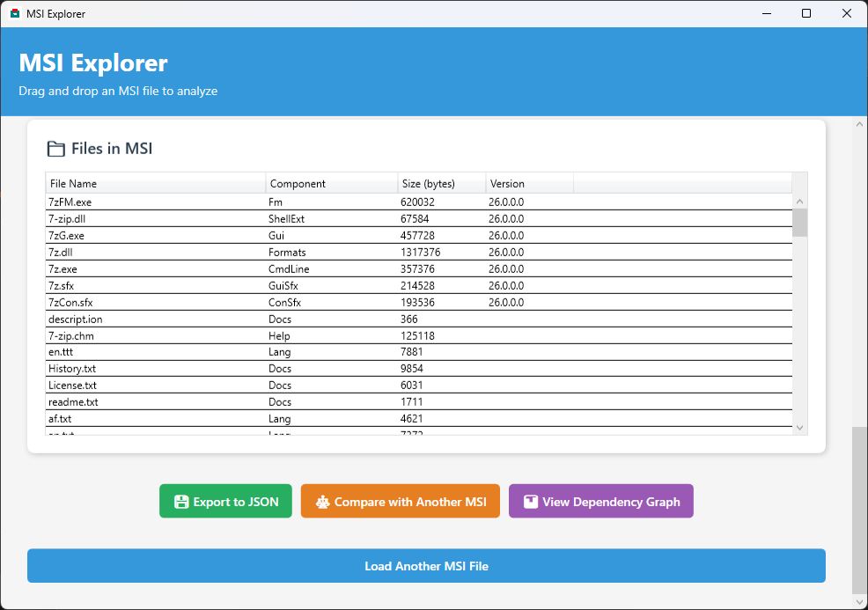Image resolution: width=868 pixels, height=610 pixels.
Task: Select the readme.txt file row
Action: pos(419,402)
